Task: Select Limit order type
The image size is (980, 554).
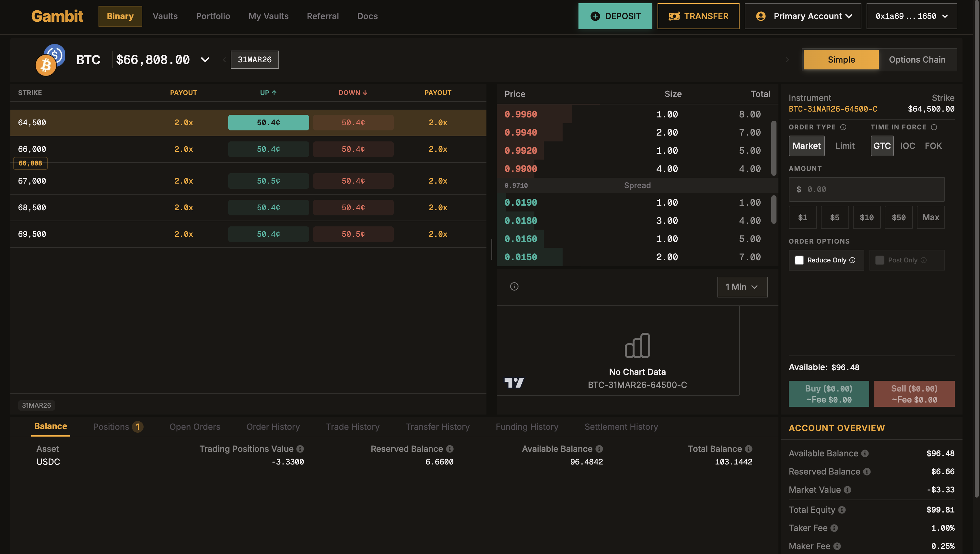Action: (845, 146)
